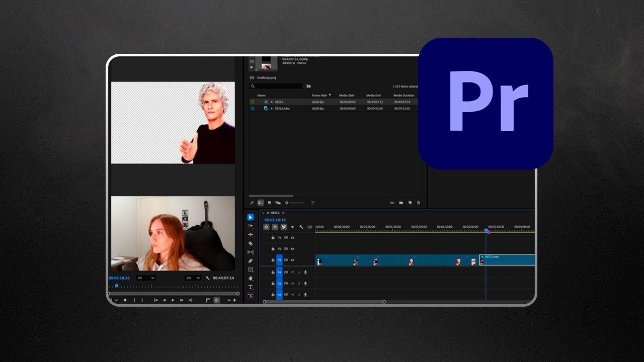Click the New Bin folder icon
644x362 pixels.
click(x=401, y=203)
